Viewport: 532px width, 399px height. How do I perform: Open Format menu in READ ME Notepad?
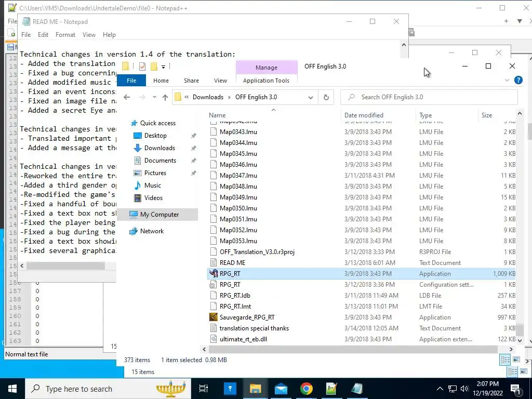[x=65, y=35]
